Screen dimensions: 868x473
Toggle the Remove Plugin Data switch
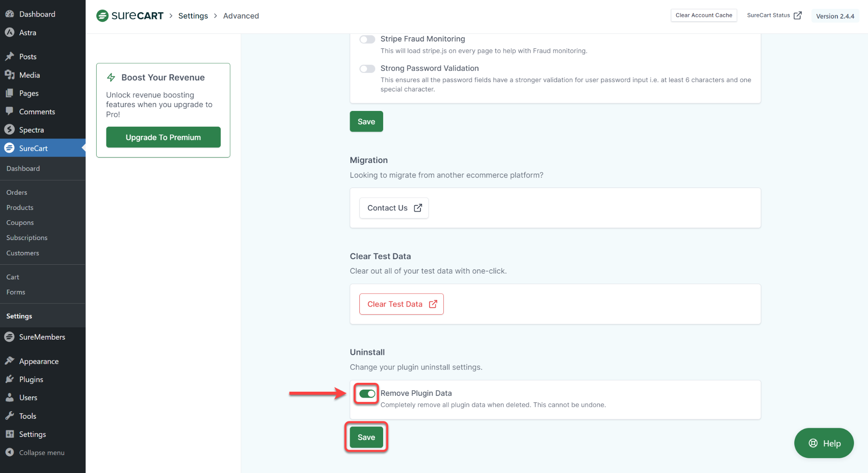(x=367, y=393)
